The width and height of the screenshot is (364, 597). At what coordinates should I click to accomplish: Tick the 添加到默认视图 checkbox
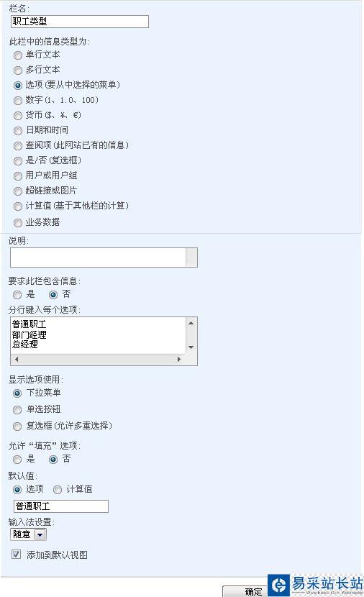pyautogui.click(x=16, y=555)
